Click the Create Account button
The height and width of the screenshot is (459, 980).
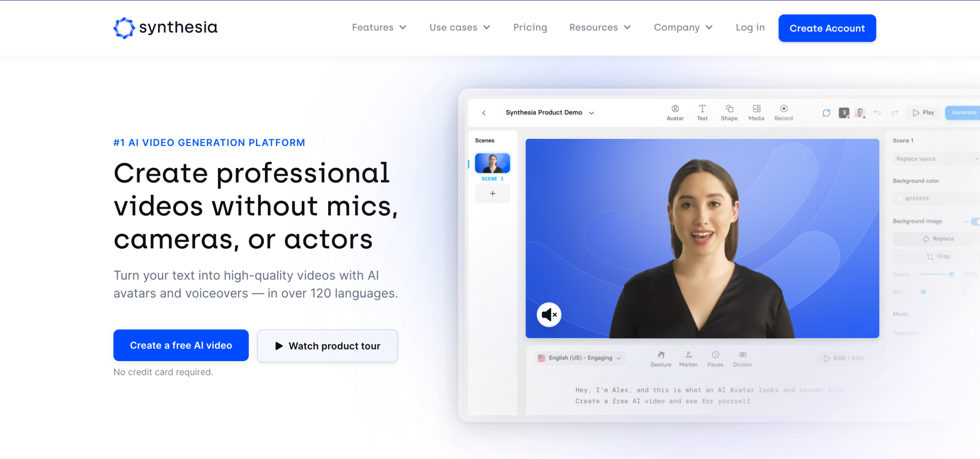click(x=827, y=28)
